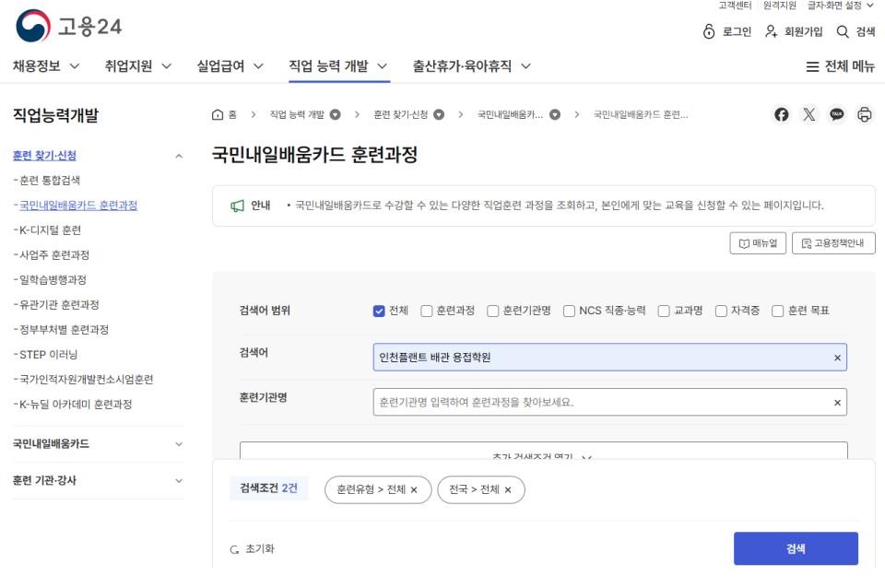This screenshot has height=588, width=885.
Task: Open 로그인 lock icon
Action: [709, 31]
